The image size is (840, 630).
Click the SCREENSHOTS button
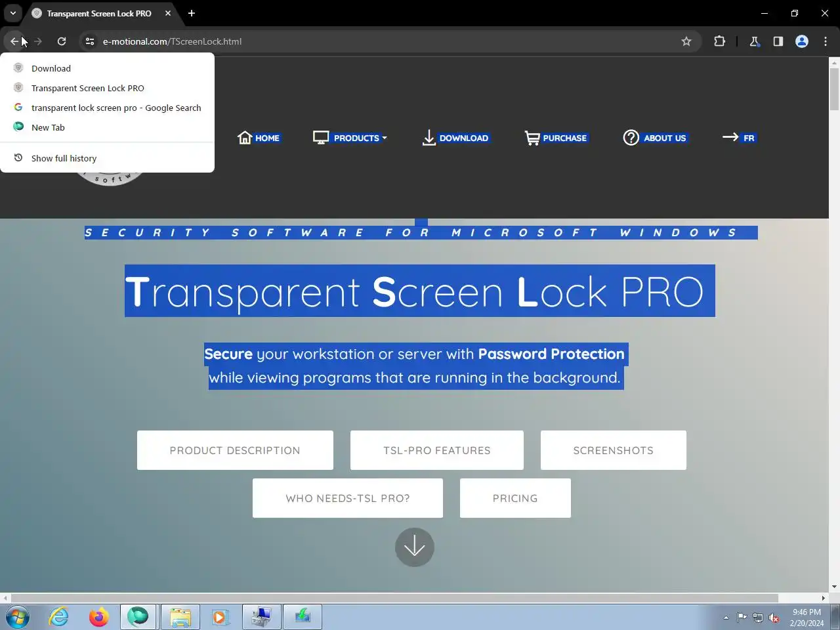point(614,450)
